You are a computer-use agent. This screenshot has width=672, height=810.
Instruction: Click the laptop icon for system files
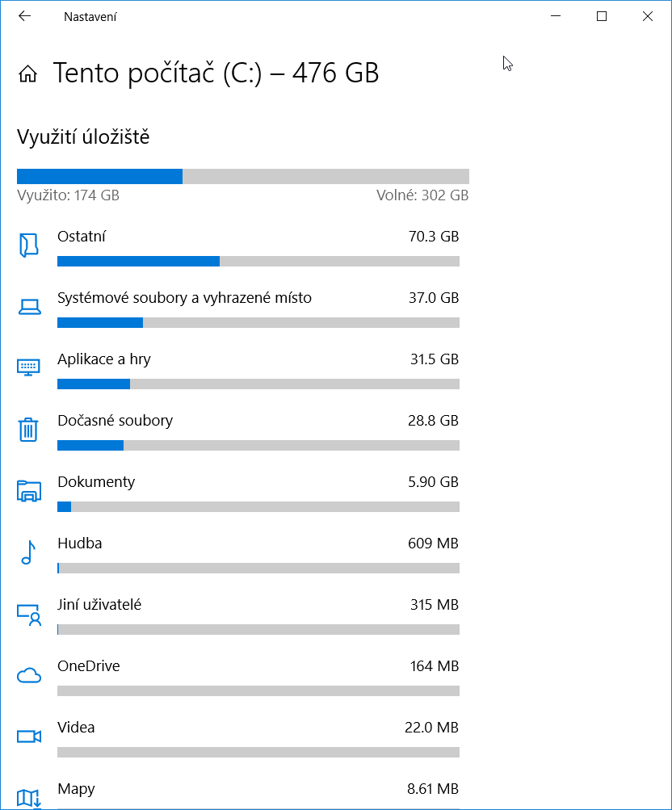coord(29,307)
